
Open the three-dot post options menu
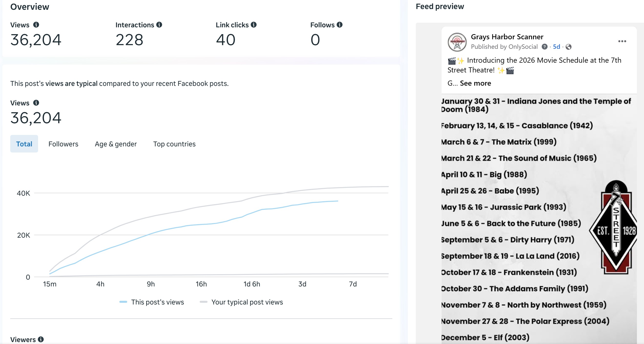pyautogui.click(x=622, y=41)
